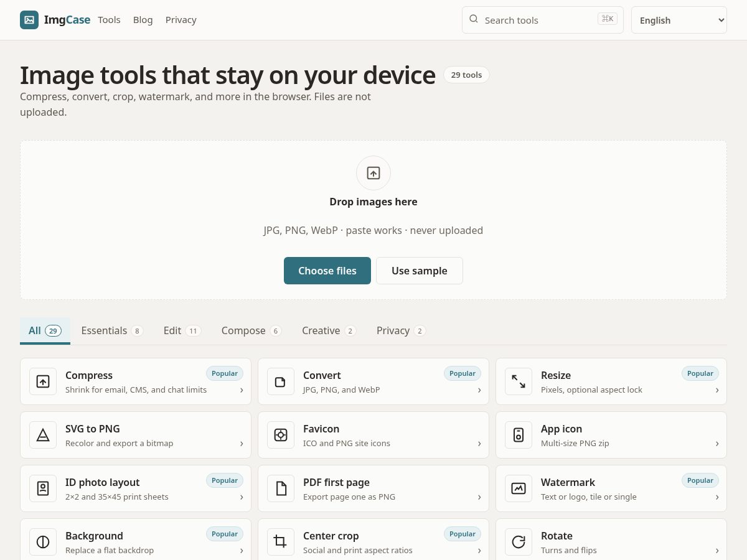747x560 pixels.
Task: Click the Popular badge on Center crop
Action: (x=463, y=534)
